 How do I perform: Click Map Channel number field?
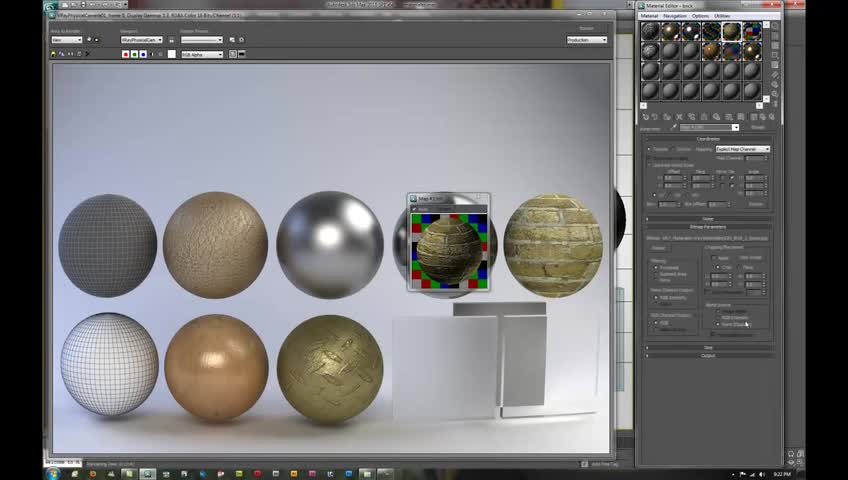click(x=754, y=158)
